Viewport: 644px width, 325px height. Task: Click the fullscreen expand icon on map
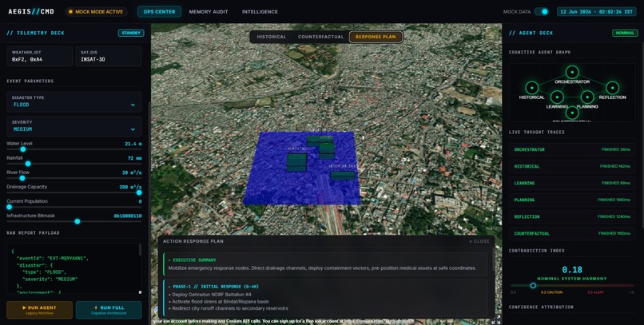point(495,319)
